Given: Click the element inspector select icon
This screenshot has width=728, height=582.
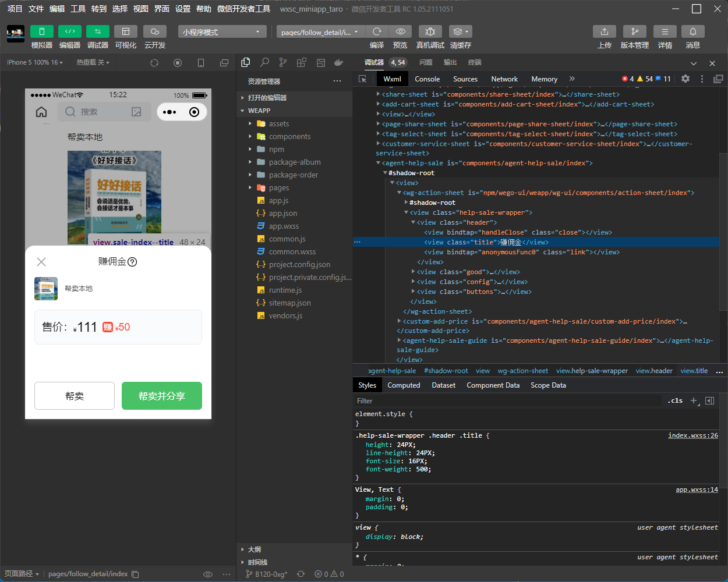Looking at the screenshot, I should coord(363,79).
